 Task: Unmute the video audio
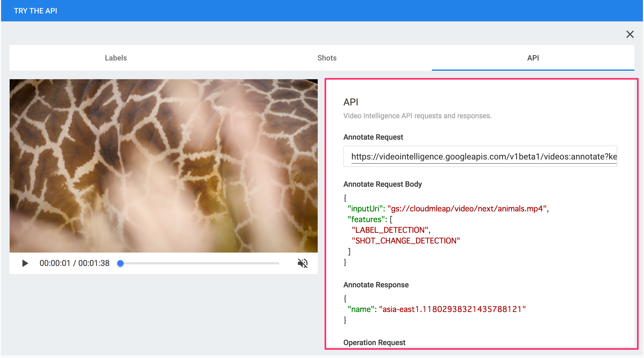[x=302, y=263]
